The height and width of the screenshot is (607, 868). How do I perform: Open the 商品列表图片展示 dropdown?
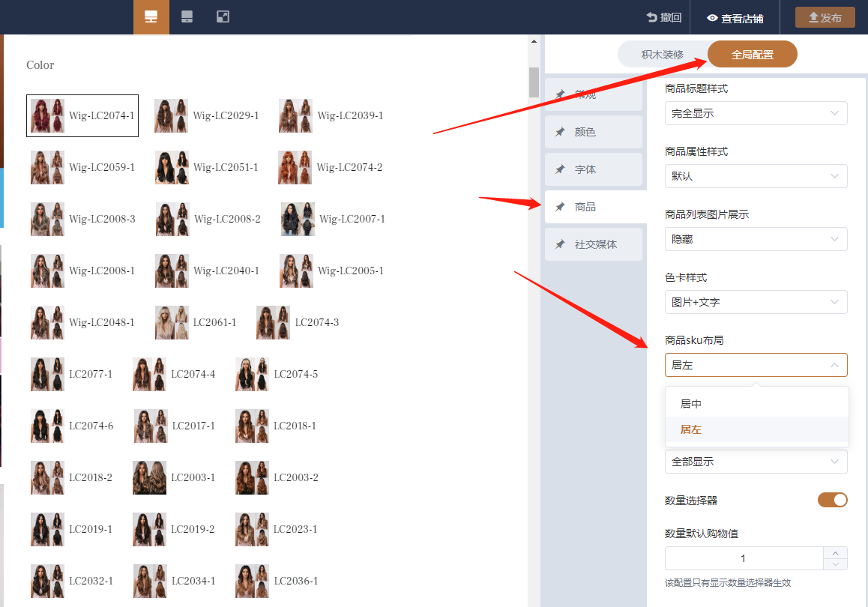click(756, 239)
